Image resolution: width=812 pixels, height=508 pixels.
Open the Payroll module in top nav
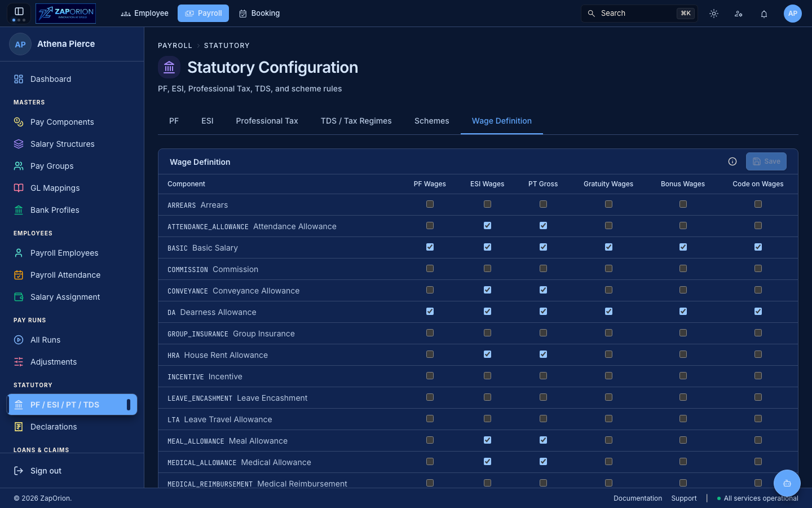(203, 13)
